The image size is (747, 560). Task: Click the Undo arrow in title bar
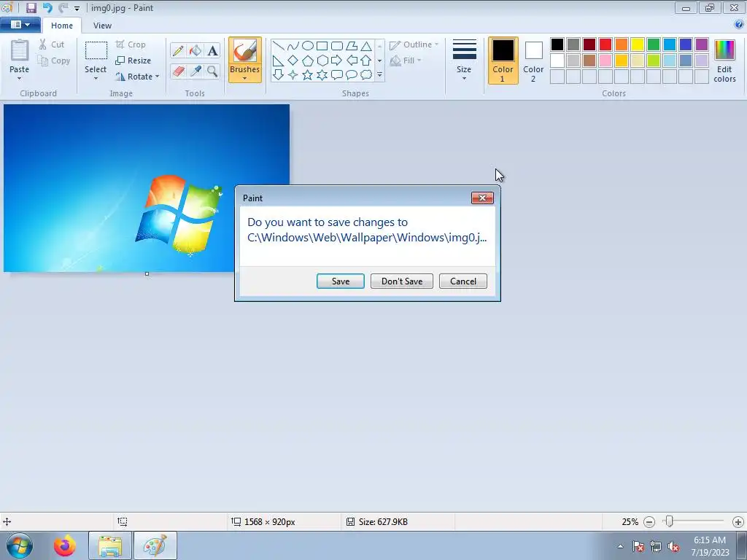[47, 7]
